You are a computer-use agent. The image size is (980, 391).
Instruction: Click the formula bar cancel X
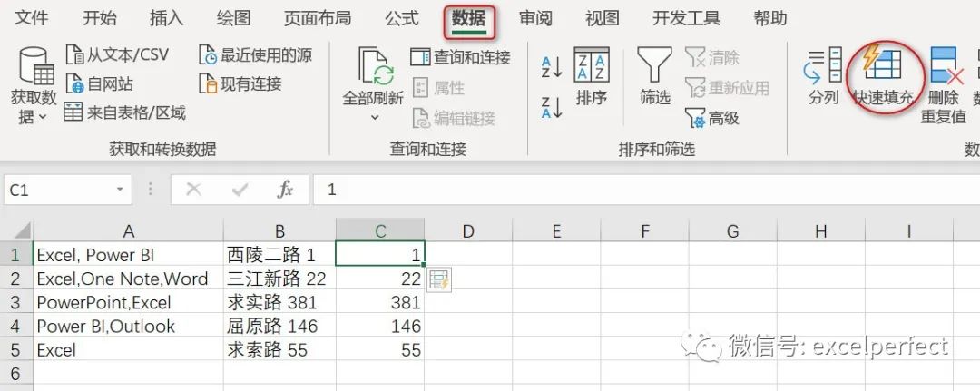coord(194,190)
